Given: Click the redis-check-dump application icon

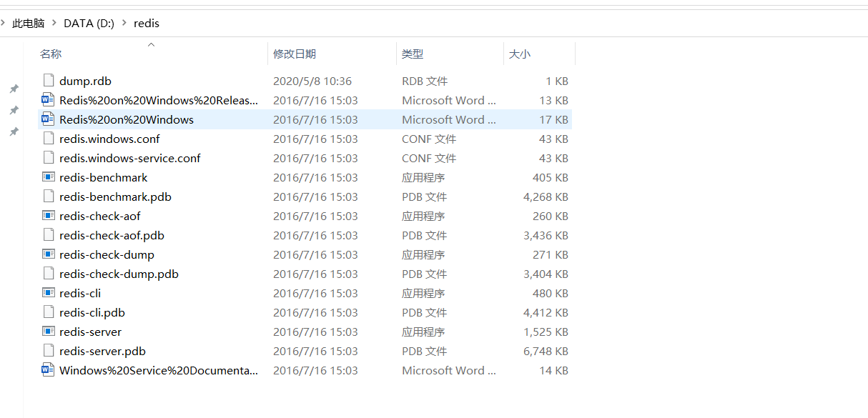Looking at the screenshot, I should point(49,254).
